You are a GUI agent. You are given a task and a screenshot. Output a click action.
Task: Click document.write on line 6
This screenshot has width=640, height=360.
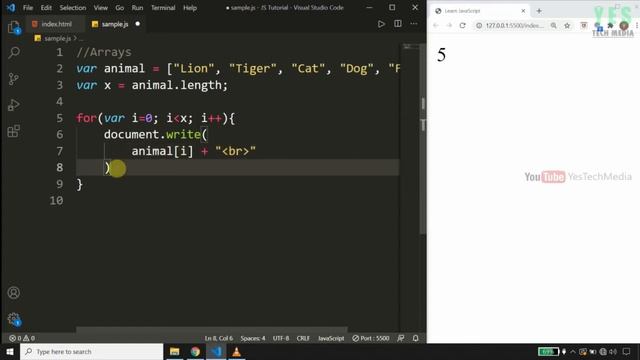click(x=152, y=135)
